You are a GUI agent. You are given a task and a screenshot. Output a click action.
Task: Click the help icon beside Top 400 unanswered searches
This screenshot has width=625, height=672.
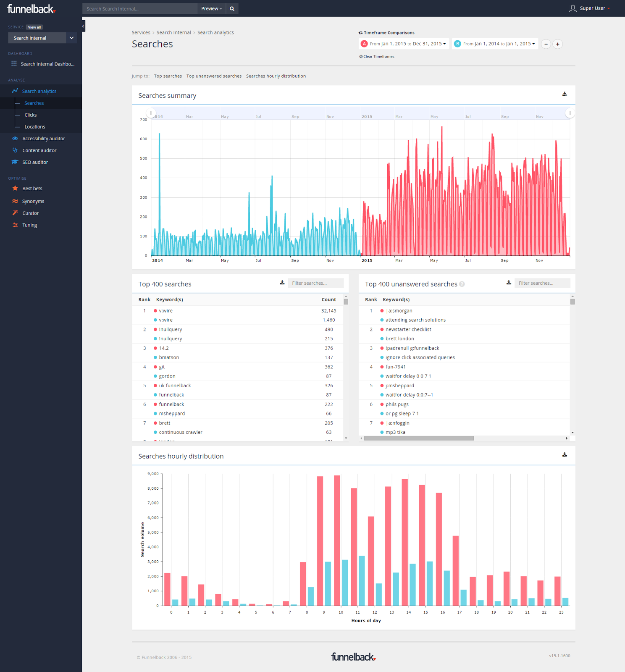462,284
